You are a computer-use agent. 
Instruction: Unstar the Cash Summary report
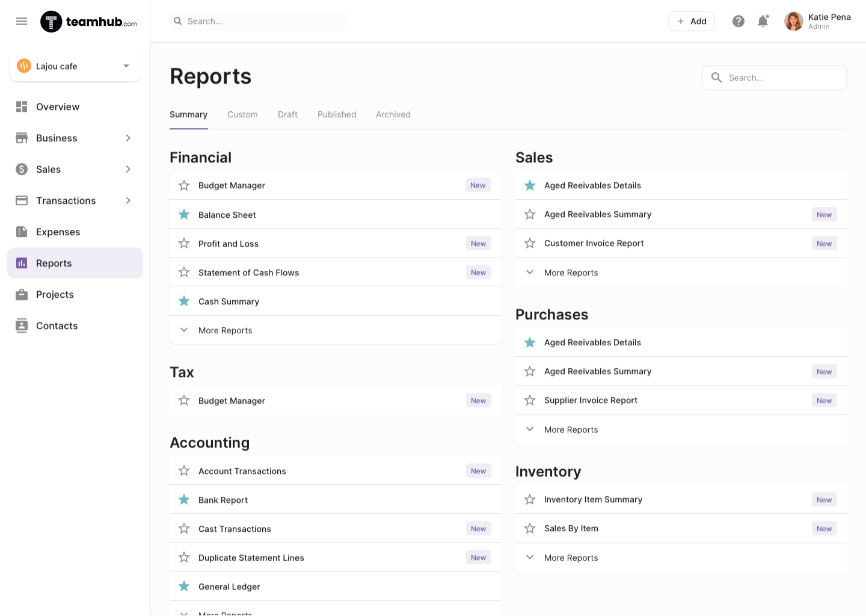pyautogui.click(x=184, y=301)
